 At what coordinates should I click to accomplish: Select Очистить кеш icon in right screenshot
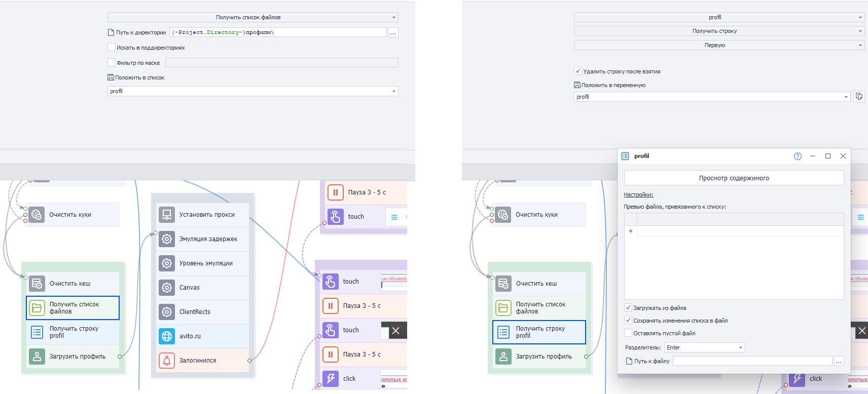pos(503,283)
